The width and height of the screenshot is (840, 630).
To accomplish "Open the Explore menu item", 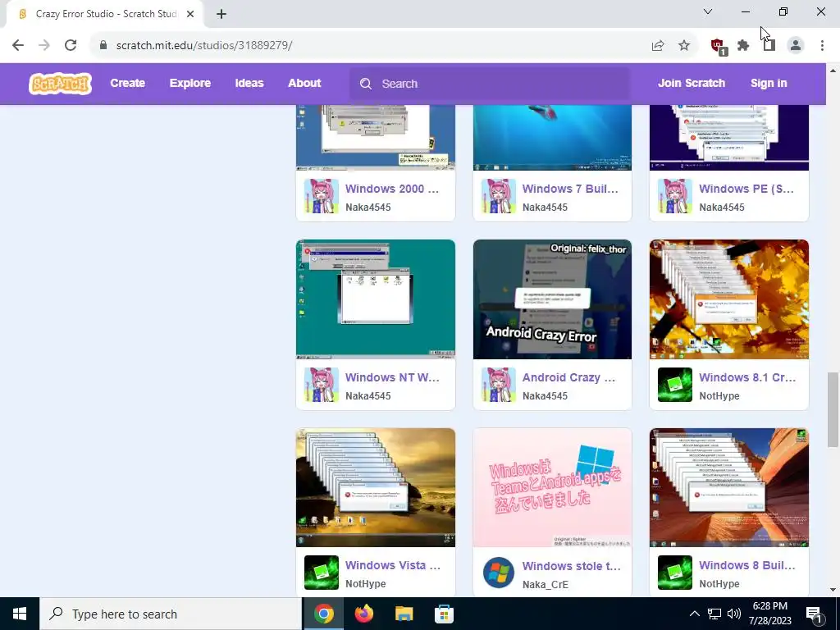I will [190, 83].
